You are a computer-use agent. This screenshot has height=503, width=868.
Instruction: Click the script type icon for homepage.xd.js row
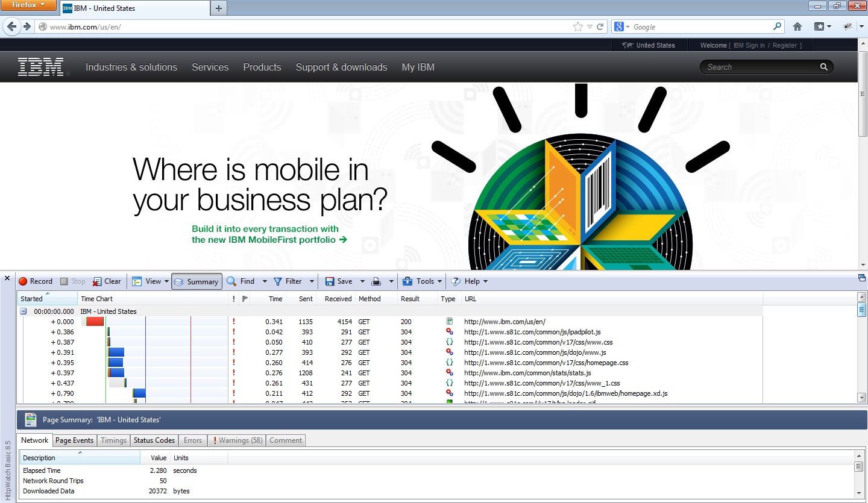click(x=449, y=393)
